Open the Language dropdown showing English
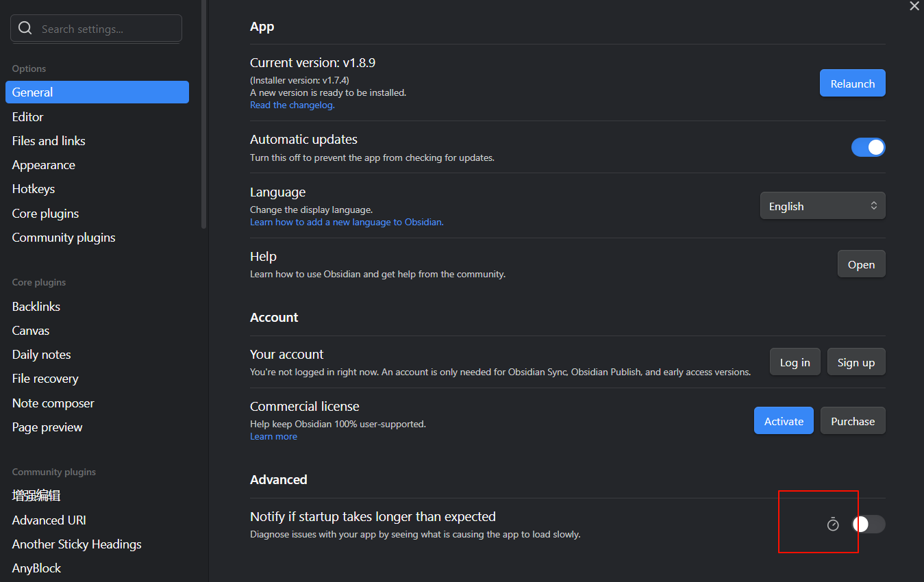 [823, 206]
